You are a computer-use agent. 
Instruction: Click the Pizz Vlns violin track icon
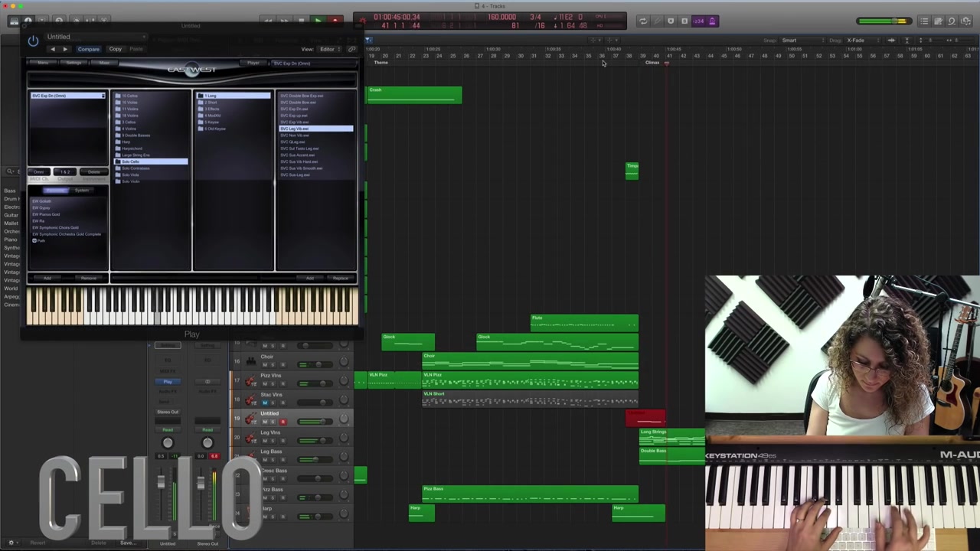(250, 380)
